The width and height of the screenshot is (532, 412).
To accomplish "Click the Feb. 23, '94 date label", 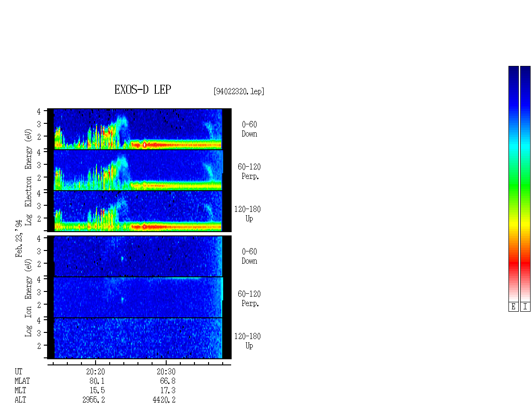I will click(x=19, y=238).
